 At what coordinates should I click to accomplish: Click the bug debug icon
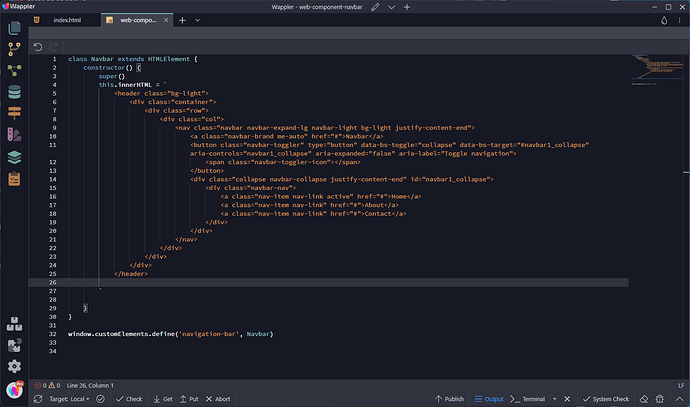tap(660, 399)
